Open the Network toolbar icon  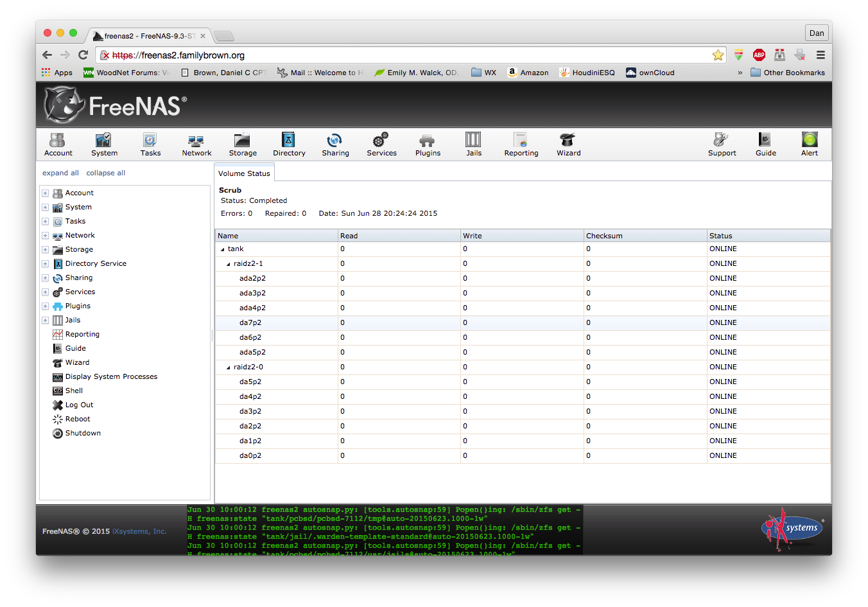(x=196, y=145)
